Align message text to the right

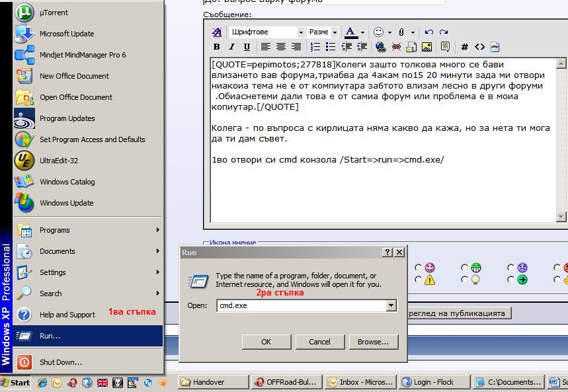(296, 47)
